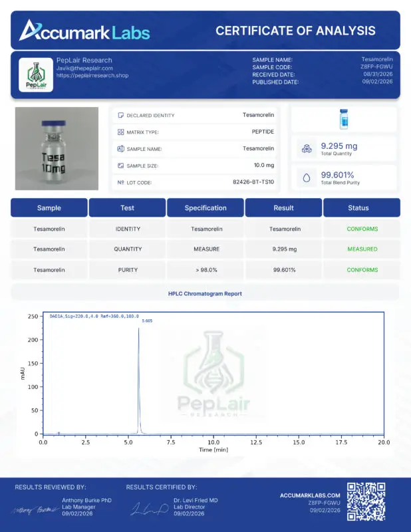Click the Sample Name tag icon
This screenshot has height=532, width=411.
(x=120, y=148)
